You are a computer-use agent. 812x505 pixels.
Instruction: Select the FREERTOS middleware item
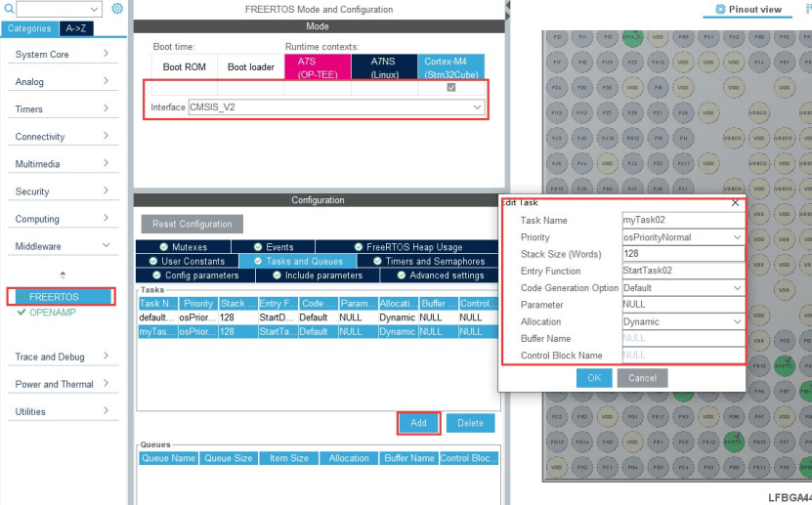coord(62,297)
